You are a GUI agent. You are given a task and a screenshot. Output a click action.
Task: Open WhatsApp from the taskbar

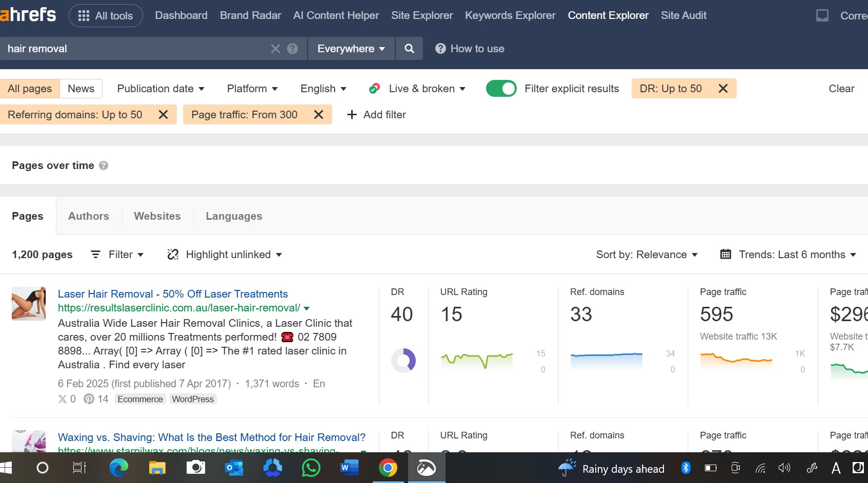(x=311, y=468)
